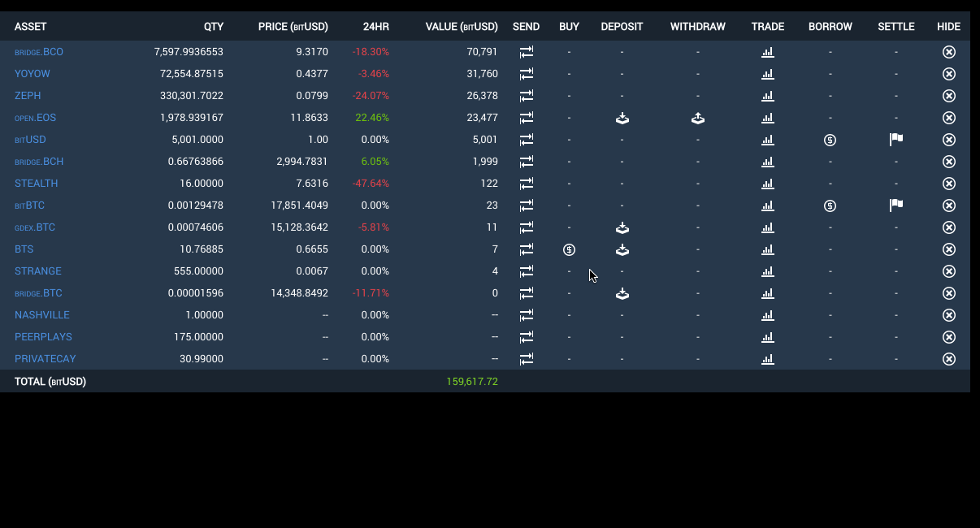This screenshot has width=980, height=528.
Task: Trade BRIDGE.BCH using the chart icon
Action: (x=768, y=162)
